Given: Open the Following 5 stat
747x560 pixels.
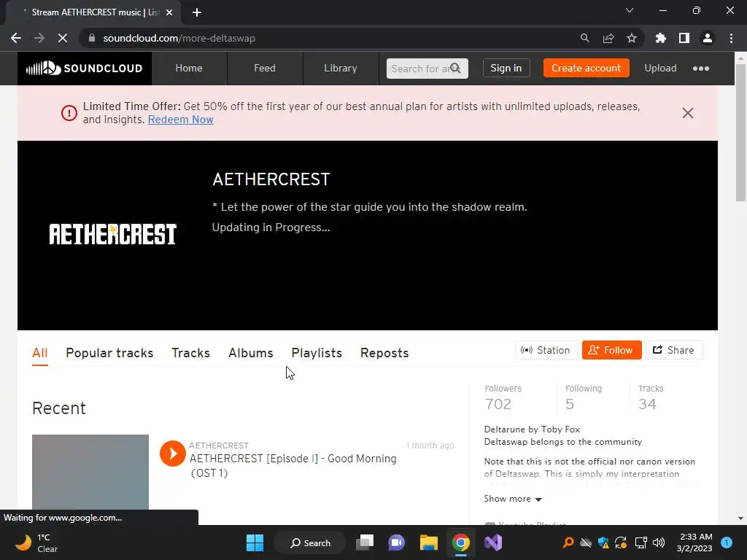Looking at the screenshot, I should point(583,397).
